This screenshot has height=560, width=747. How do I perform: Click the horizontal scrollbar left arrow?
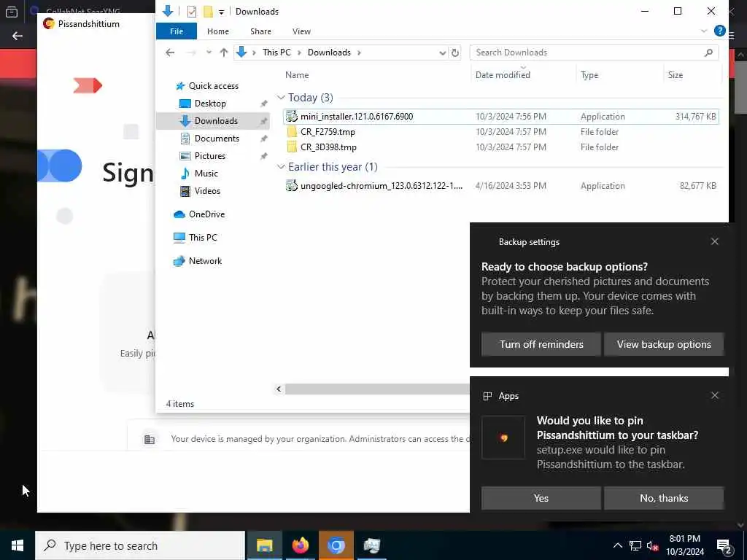pyautogui.click(x=279, y=389)
